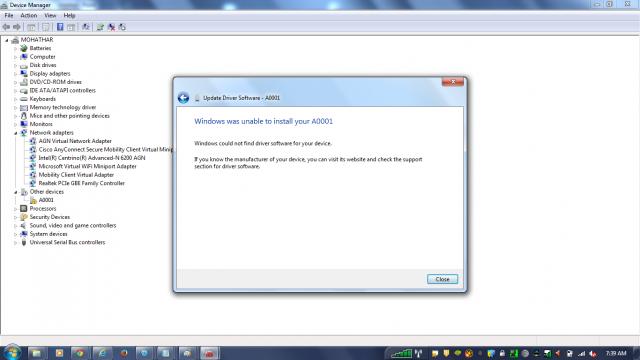Expand the System devices node
This screenshot has height=360, width=640.
tap(16, 234)
